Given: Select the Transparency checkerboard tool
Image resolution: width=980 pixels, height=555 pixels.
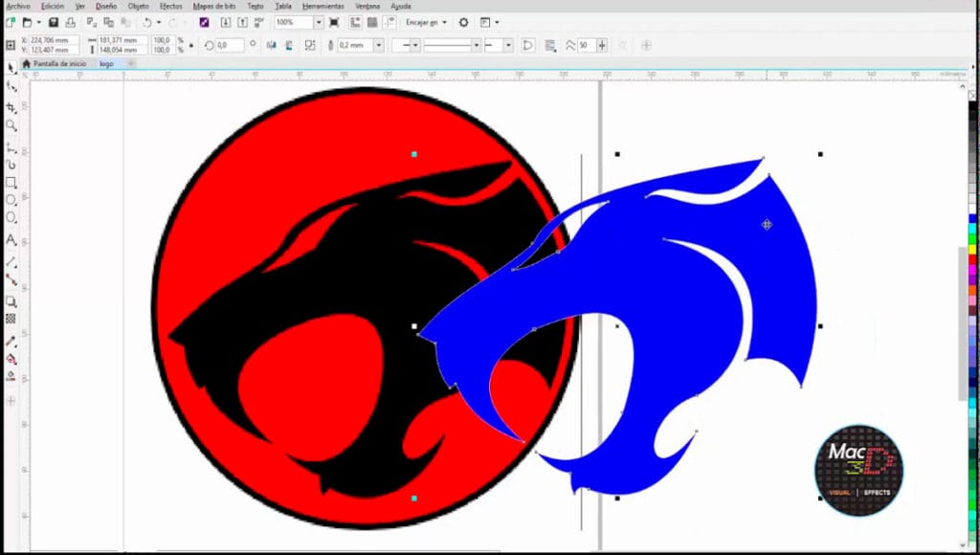Looking at the screenshot, I should 11,319.
